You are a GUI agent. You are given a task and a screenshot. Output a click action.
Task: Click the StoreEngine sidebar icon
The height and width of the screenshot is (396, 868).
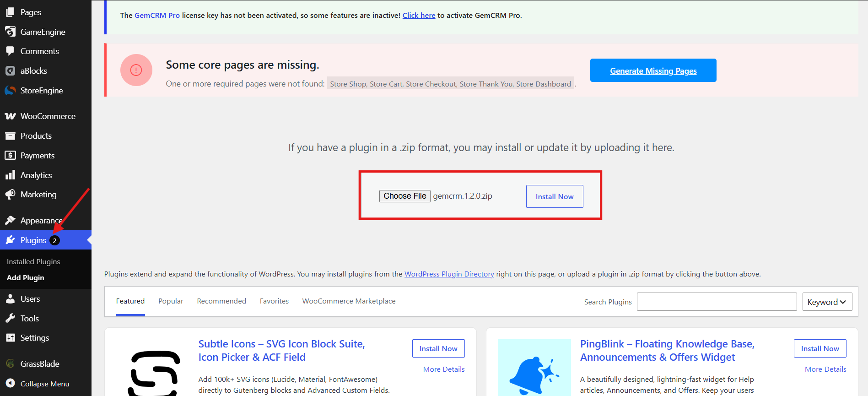(10, 91)
